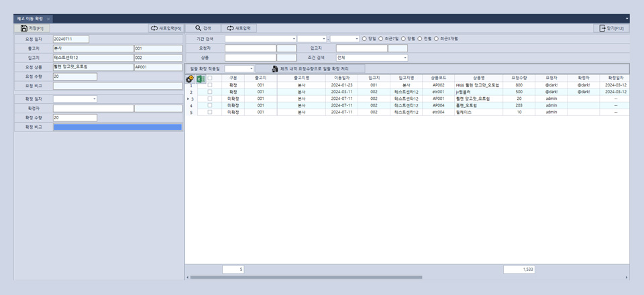Click the 닫기[F12] exit button
This screenshot has width=644, height=295.
coord(611,28)
